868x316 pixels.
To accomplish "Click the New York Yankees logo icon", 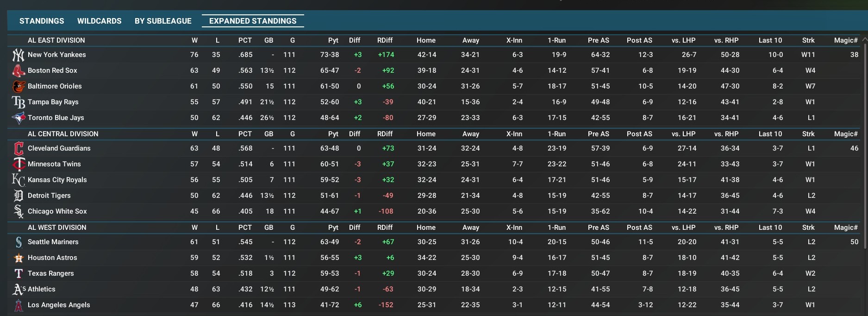I will tap(18, 55).
